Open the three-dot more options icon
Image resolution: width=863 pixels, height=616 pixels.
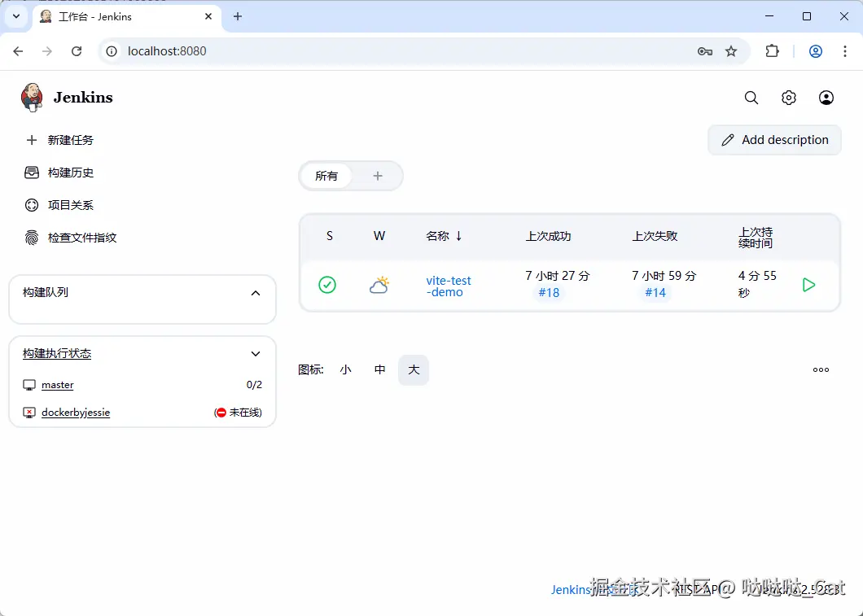click(821, 369)
